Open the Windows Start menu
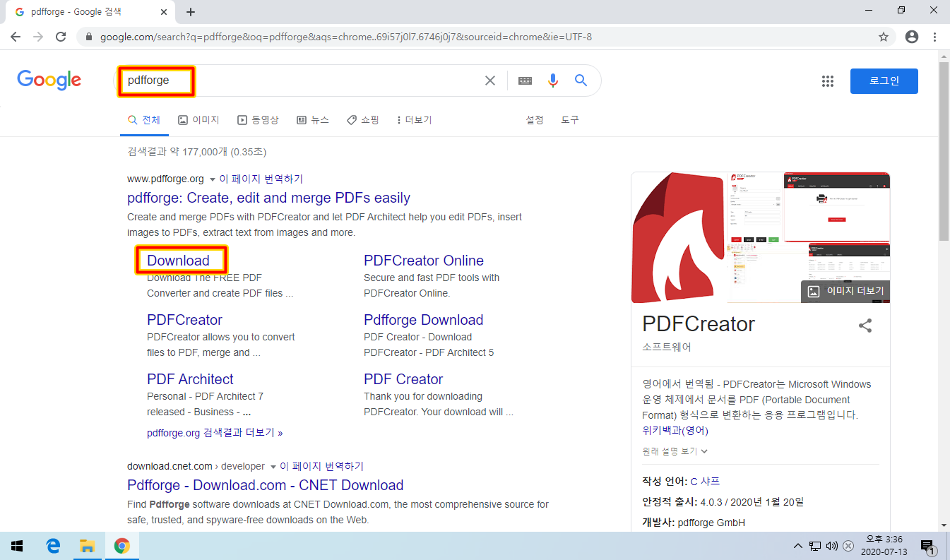950x560 pixels. (17, 546)
